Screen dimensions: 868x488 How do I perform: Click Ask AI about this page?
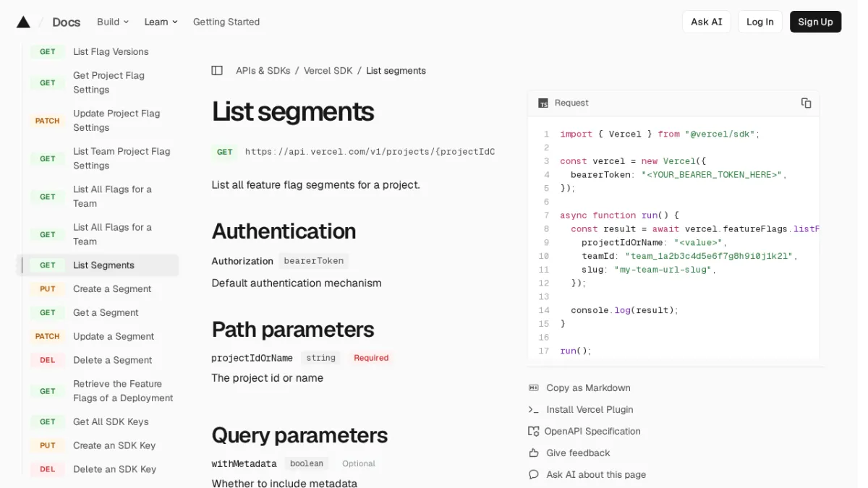click(x=596, y=475)
